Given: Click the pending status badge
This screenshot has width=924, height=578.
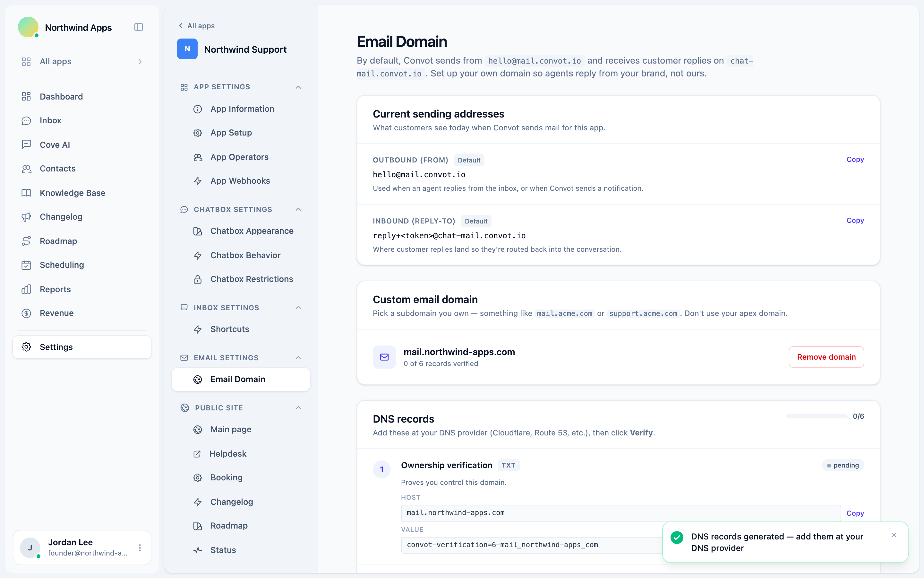Looking at the screenshot, I should (843, 465).
